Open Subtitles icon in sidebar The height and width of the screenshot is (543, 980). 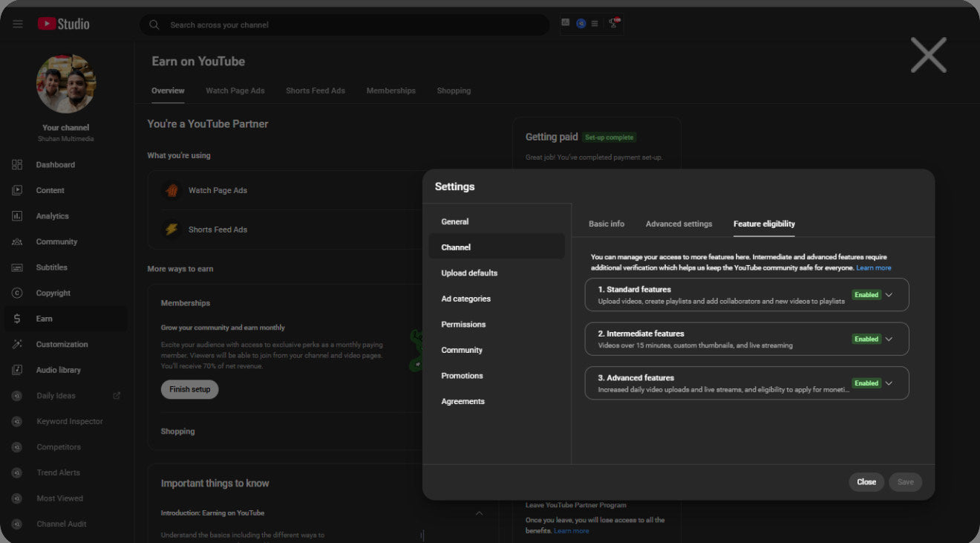pyautogui.click(x=17, y=267)
